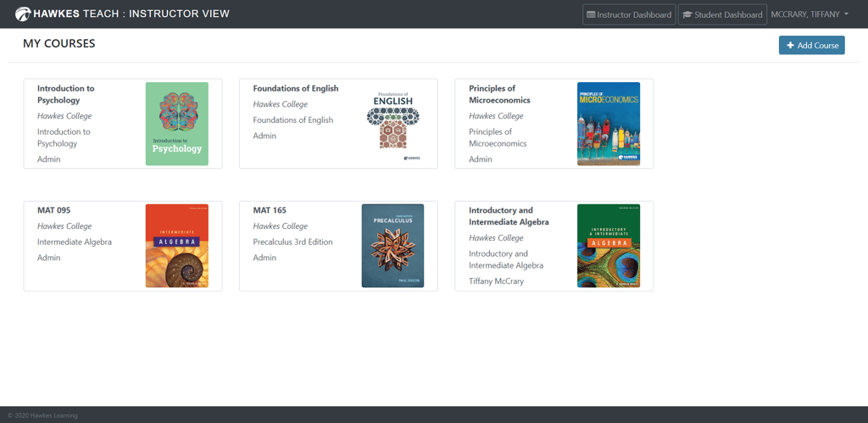The height and width of the screenshot is (423, 868).
Task: Open the Instructor Dashboard button
Action: (x=629, y=14)
